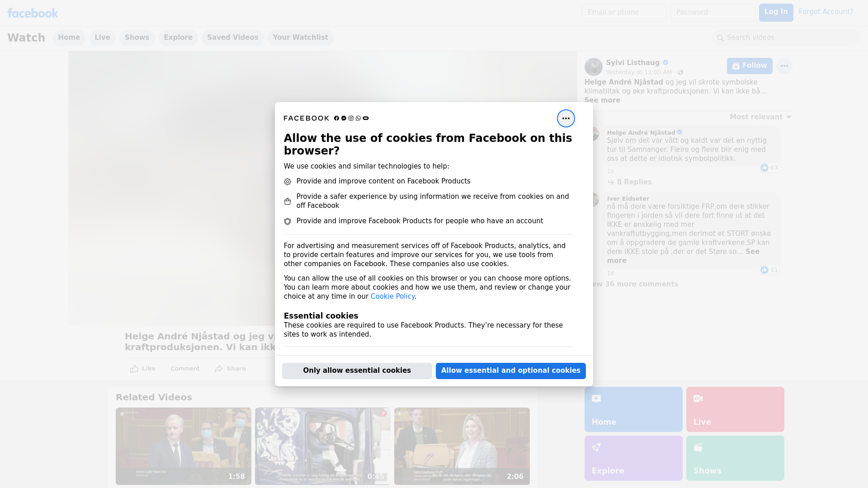Click the Facebook logo in the top bar

33,13
